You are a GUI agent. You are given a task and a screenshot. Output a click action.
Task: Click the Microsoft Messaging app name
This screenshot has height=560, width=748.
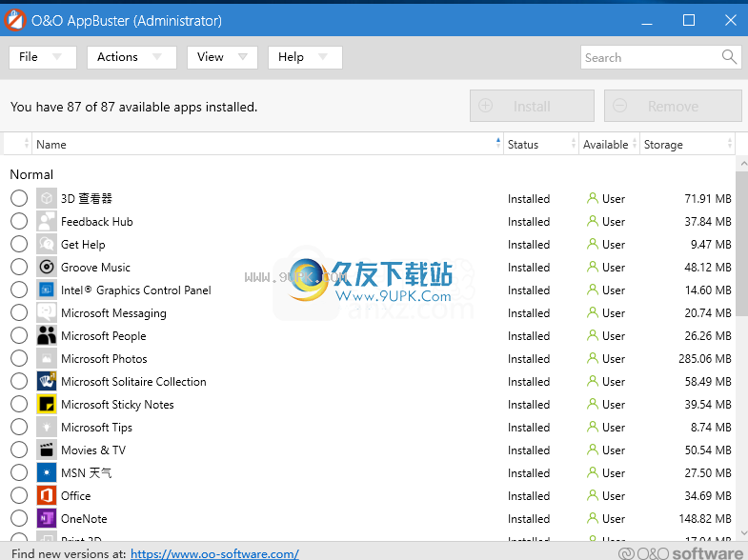[113, 313]
